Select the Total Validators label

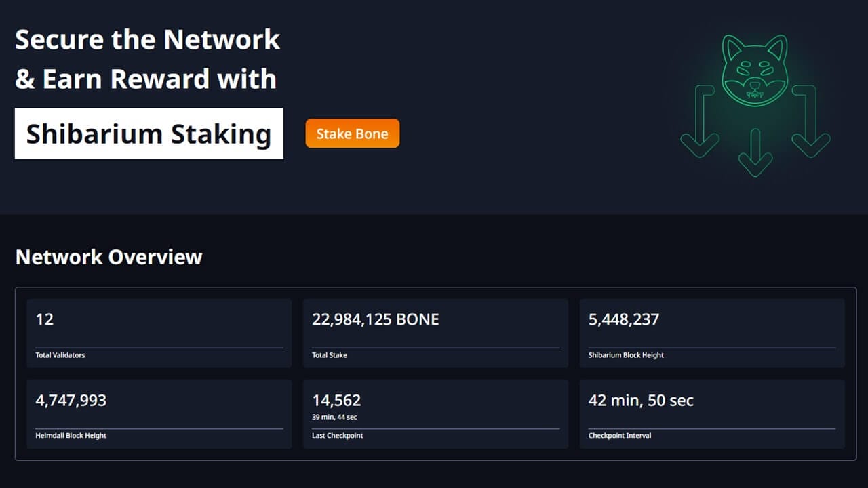click(x=60, y=355)
